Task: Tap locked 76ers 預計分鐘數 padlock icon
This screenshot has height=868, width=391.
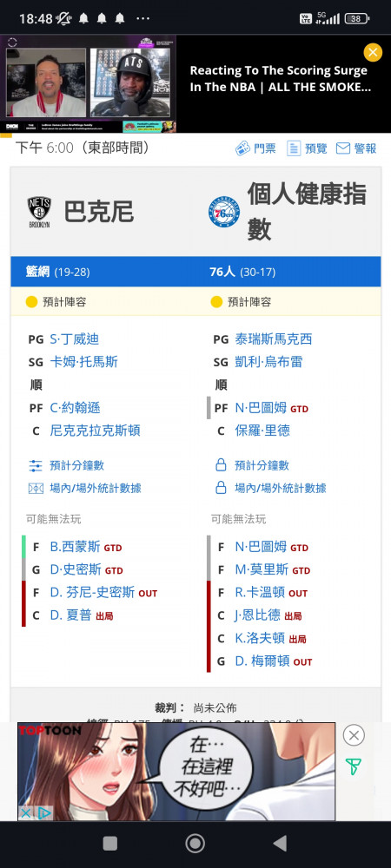Action: pos(221,465)
